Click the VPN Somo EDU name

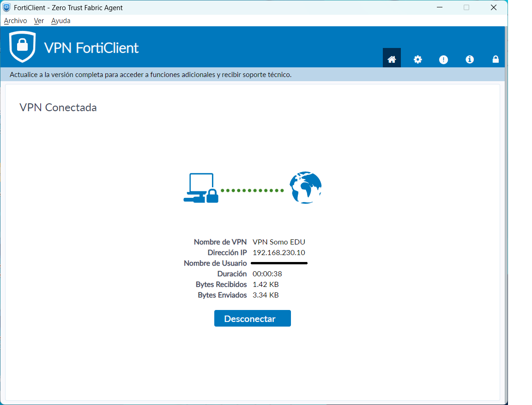278,242
